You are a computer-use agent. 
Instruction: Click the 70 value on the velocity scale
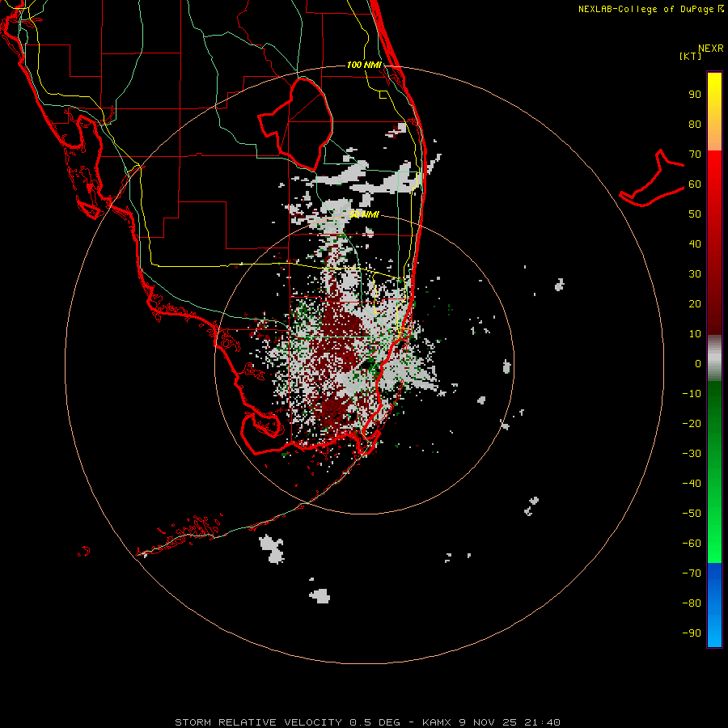click(x=695, y=154)
